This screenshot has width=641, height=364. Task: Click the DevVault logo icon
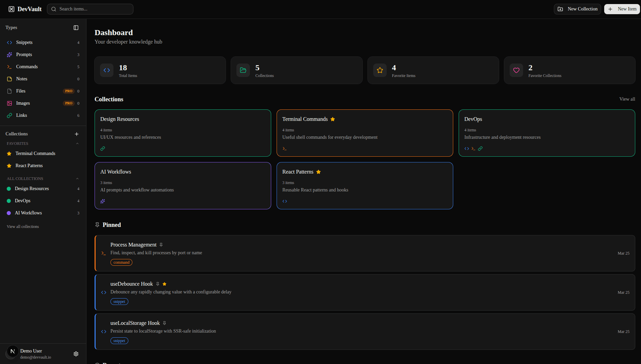[x=11, y=9]
